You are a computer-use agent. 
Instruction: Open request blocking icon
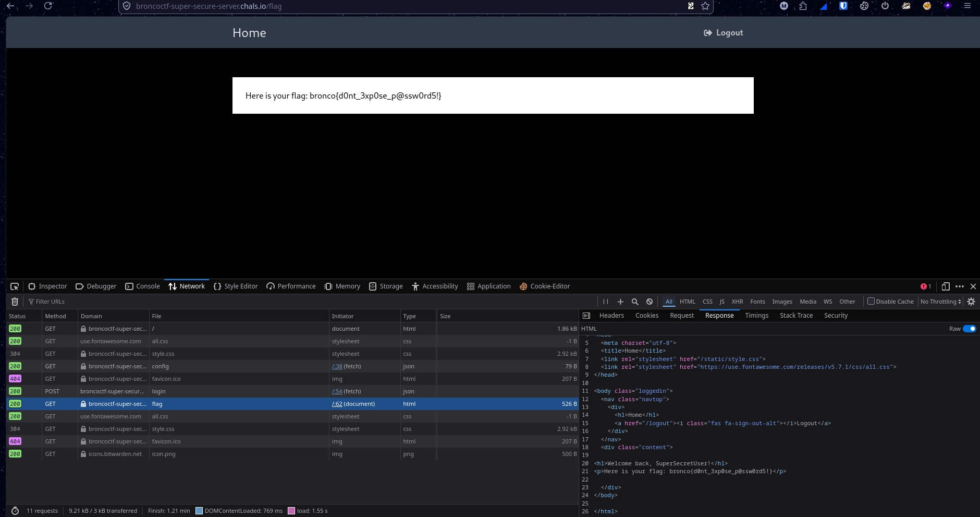[x=650, y=302]
